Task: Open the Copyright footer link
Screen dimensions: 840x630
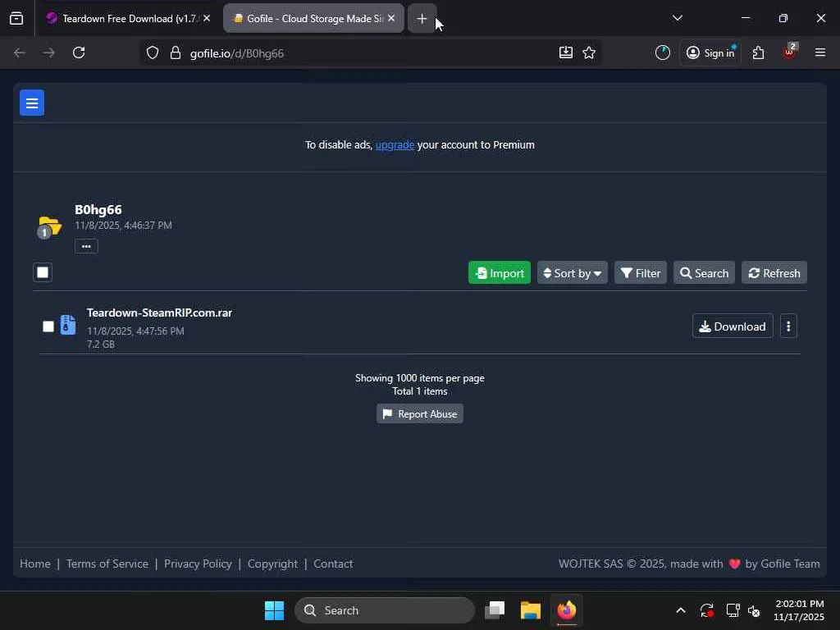Action: point(272,564)
